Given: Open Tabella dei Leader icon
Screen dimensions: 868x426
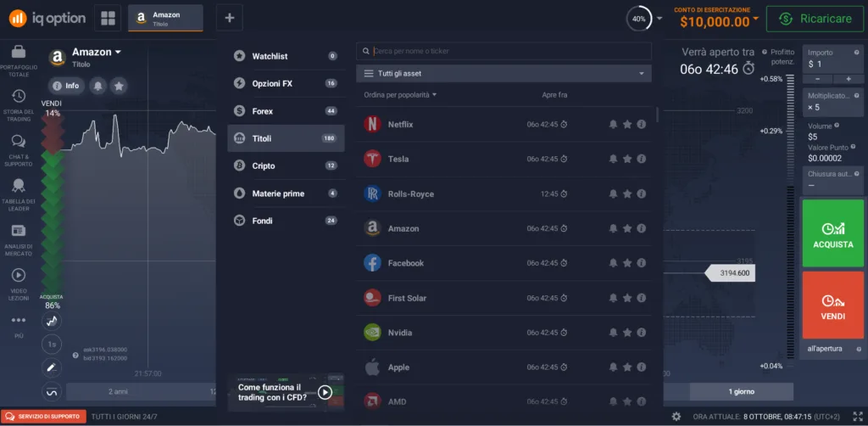Looking at the screenshot, I should tap(19, 185).
